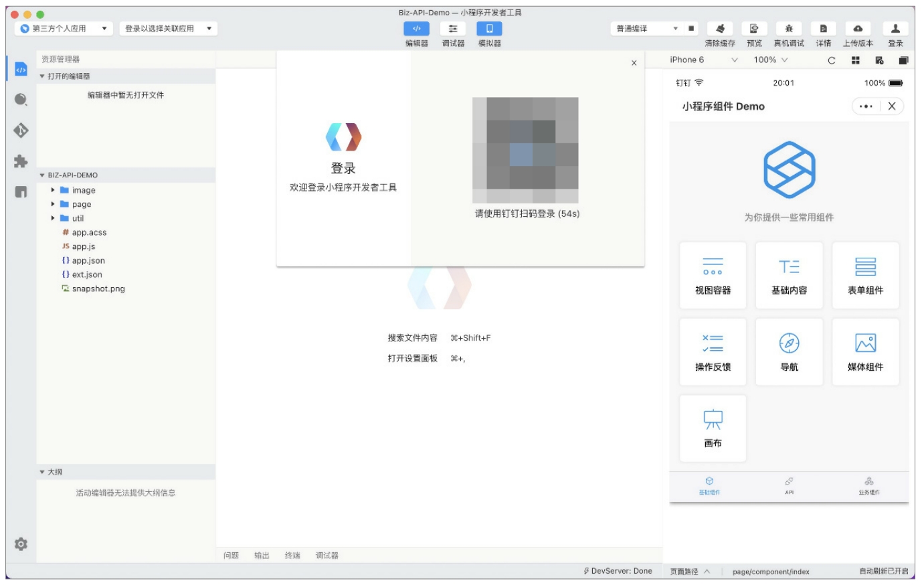Screen dimensions: 924x587
Task: Open the settings gear in the activity bar
Action: click(x=21, y=543)
